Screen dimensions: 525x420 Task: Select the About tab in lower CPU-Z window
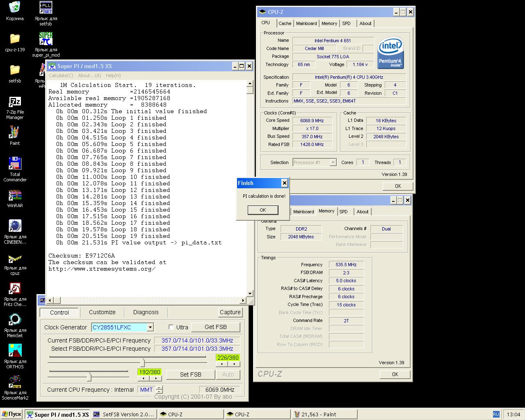tap(363, 212)
